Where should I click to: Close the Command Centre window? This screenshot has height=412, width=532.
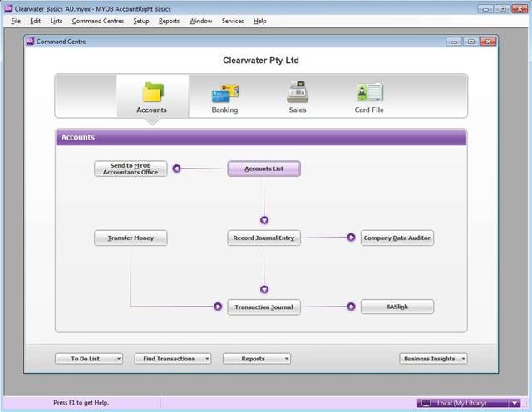pos(488,42)
